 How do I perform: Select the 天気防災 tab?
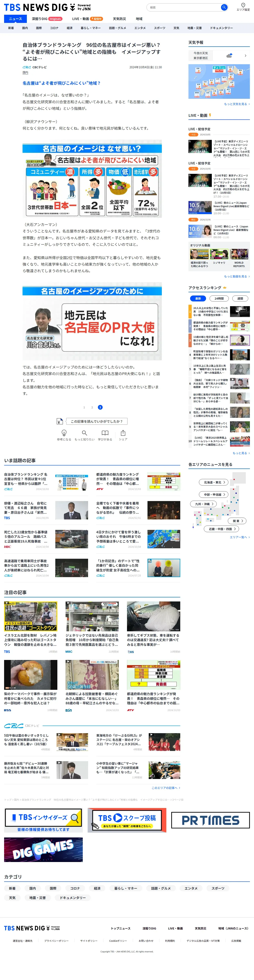point(119,19)
